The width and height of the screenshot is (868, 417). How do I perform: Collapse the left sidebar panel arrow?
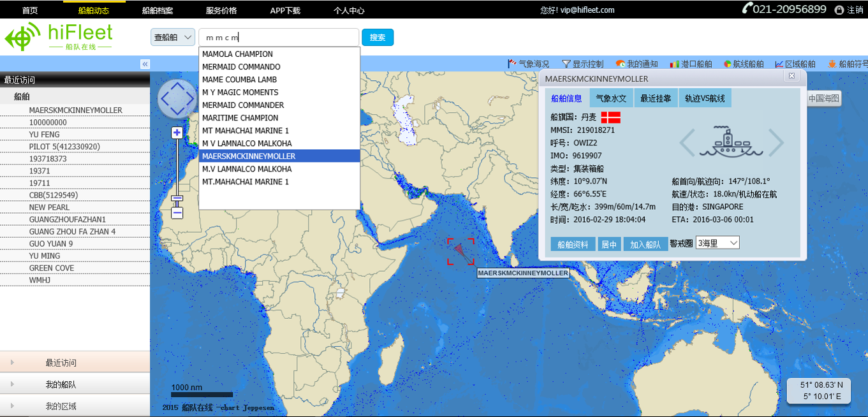tap(145, 64)
